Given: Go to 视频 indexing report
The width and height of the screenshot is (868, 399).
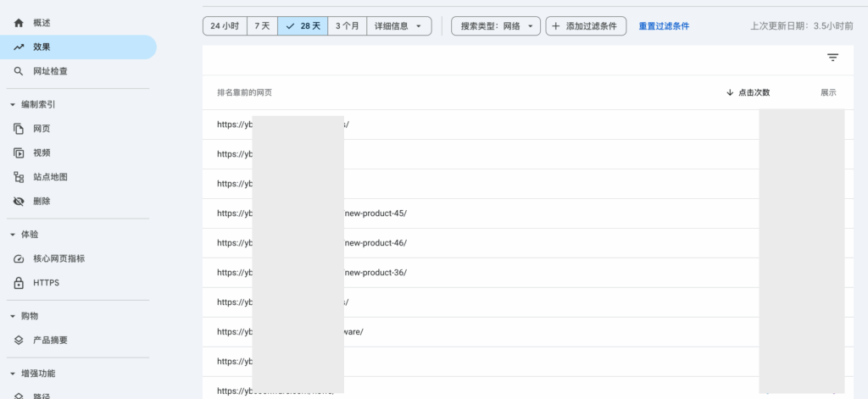Looking at the screenshot, I should click(78, 153).
